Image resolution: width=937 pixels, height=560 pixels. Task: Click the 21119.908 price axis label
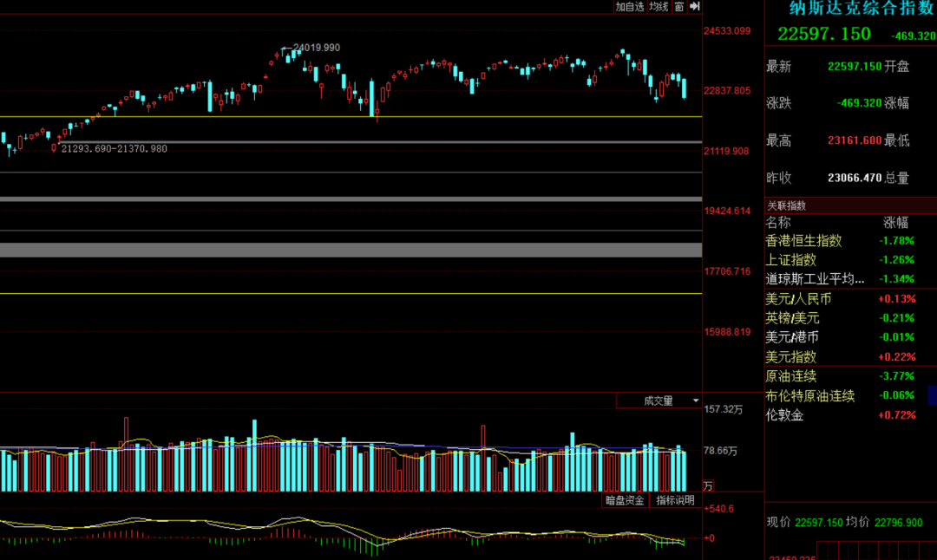[x=726, y=151]
